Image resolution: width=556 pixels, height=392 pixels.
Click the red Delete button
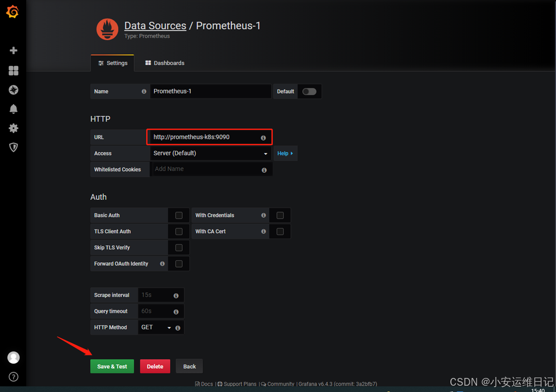(155, 366)
